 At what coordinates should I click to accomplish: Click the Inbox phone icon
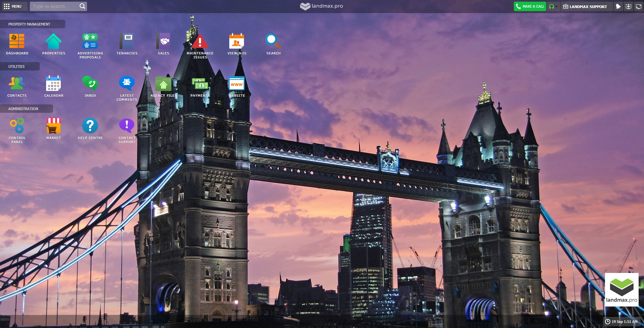pyautogui.click(x=90, y=84)
